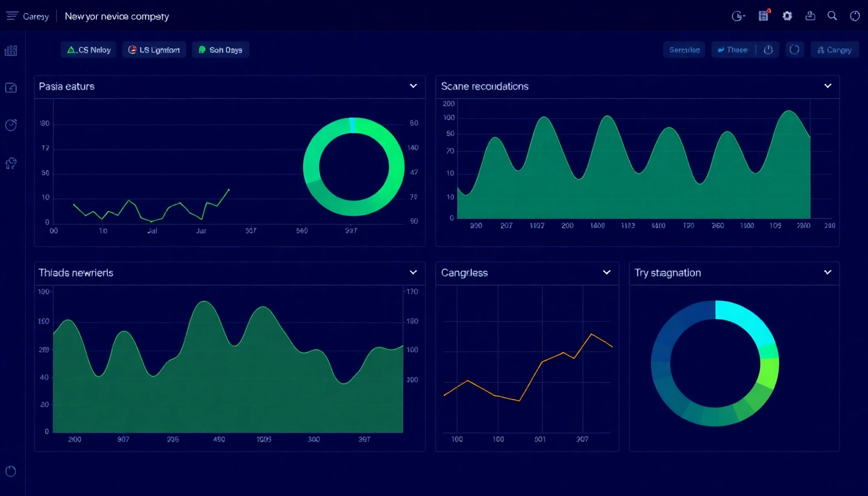
Task: Open the calendar with notification badge
Action: pos(763,15)
